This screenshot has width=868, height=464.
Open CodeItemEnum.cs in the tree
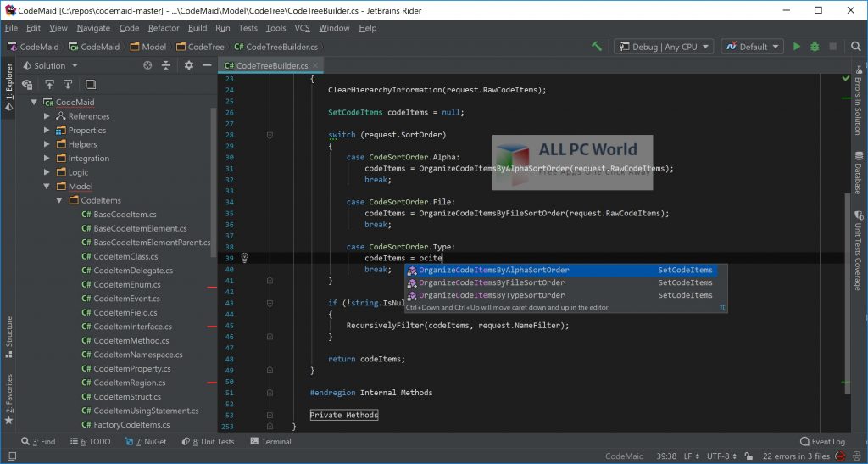tap(127, 284)
